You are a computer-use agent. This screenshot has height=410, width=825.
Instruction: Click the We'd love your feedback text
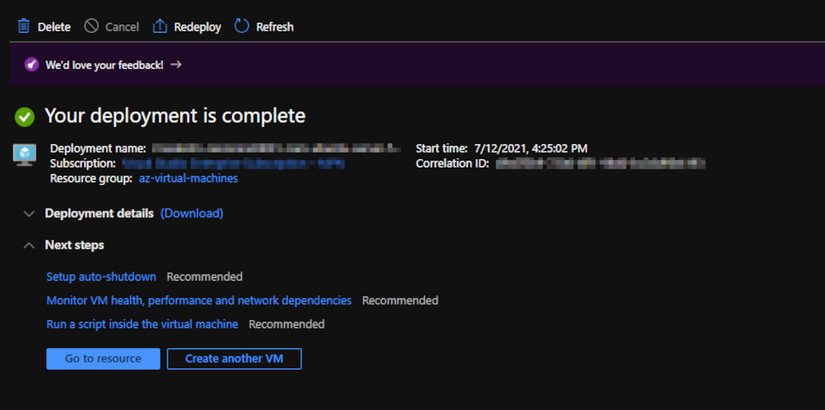pos(104,65)
